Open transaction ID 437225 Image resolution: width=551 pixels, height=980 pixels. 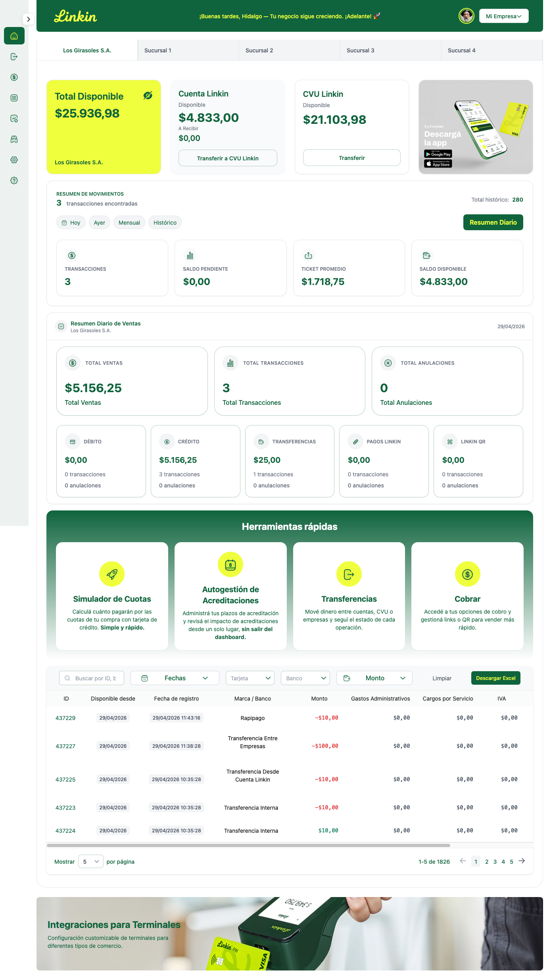click(x=65, y=780)
